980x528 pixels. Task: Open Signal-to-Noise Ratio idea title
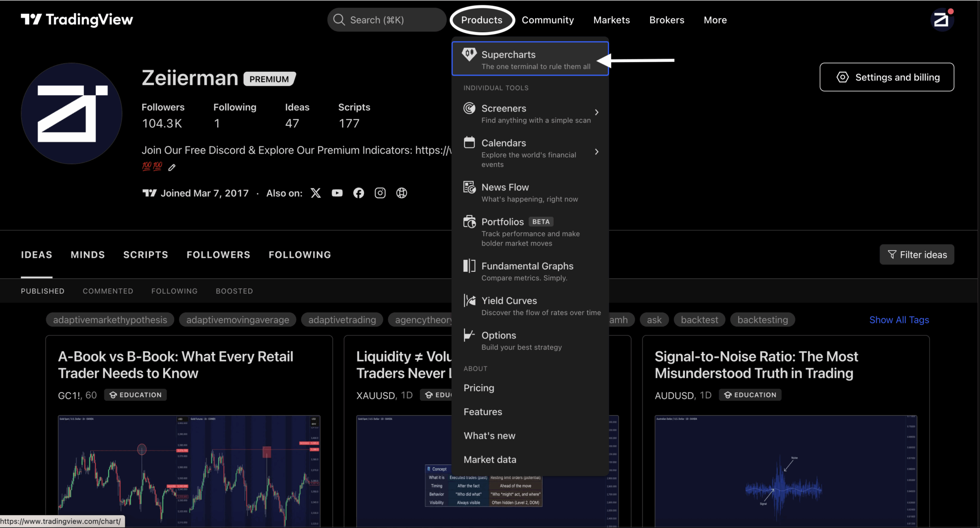tap(756, 365)
